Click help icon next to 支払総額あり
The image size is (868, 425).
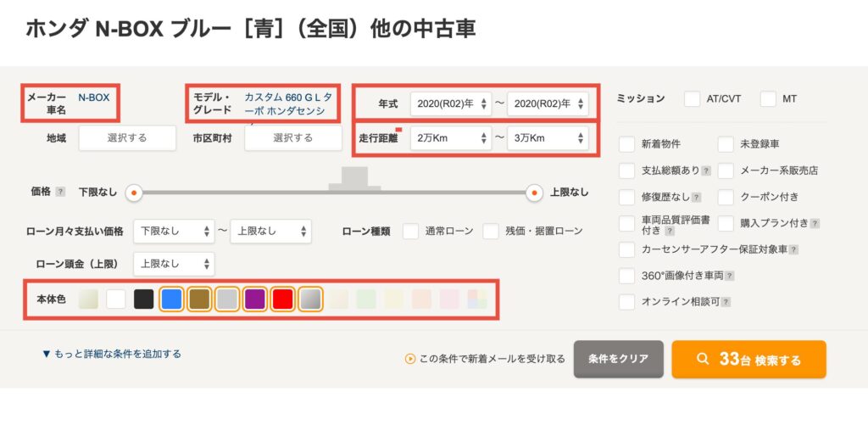point(706,171)
